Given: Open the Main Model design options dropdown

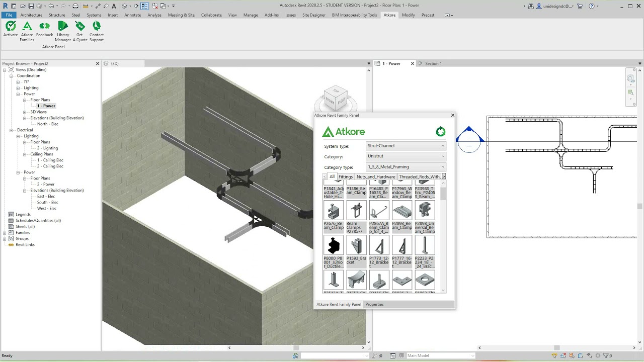Looking at the screenshot, I should pyautogui.click(x=441, y=355).
